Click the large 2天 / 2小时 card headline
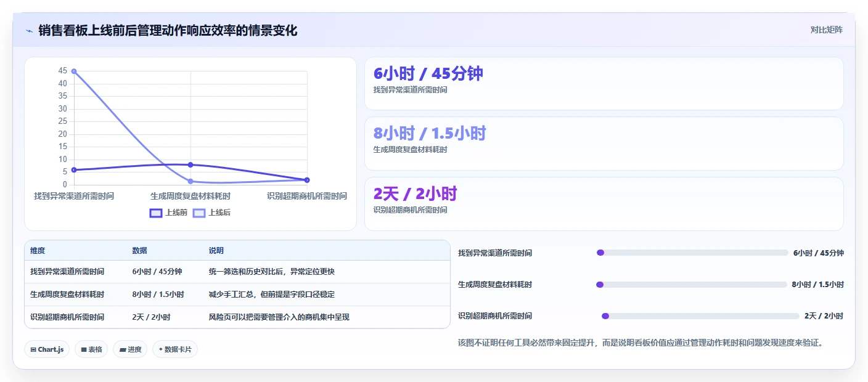Viewport: 868px width, 382px height. click(x=415, y=193)
